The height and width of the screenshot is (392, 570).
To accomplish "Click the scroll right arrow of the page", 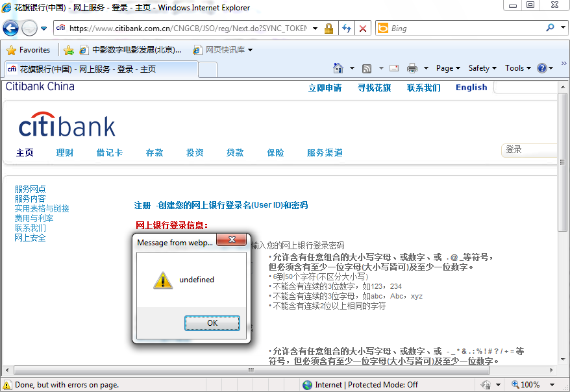I will (551, 370).
